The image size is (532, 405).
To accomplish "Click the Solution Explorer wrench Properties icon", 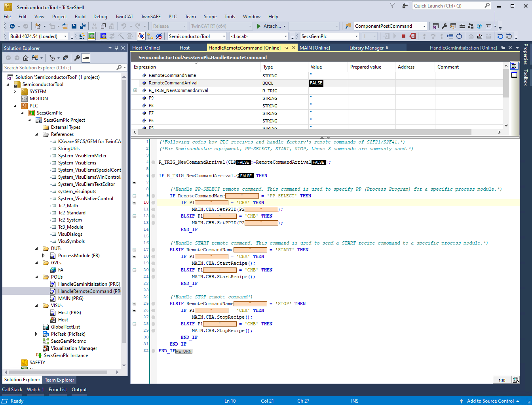I will point(77,58).
